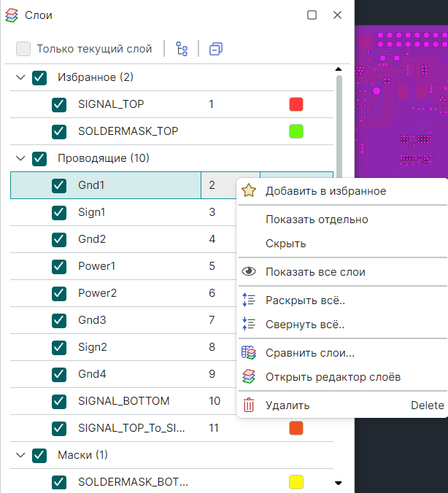Image resolution: width=448 pixels, height=493 pixels.
Task: Open Сравнить слои... from context menu
Action: [342, 353]
